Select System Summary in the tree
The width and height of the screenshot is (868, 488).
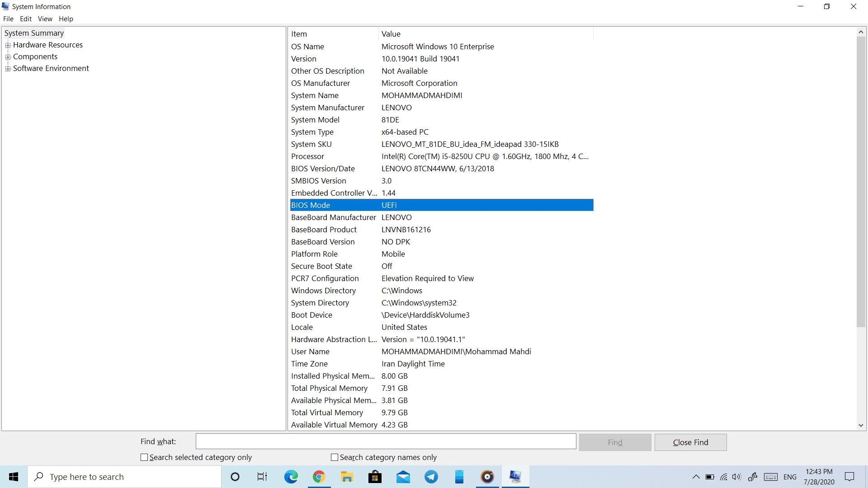click(34, 33)
